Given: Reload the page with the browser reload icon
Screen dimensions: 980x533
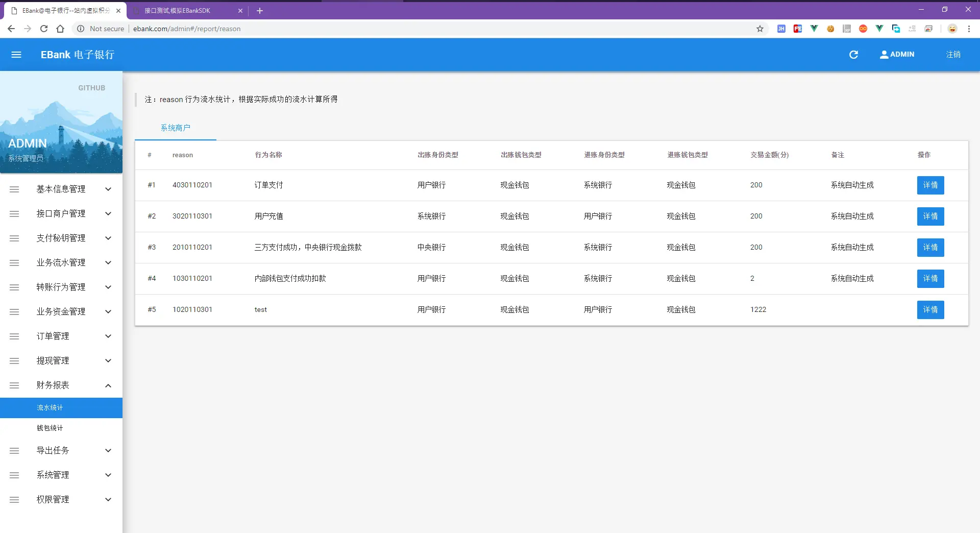Looking at the screenshot, I should 44,29.
